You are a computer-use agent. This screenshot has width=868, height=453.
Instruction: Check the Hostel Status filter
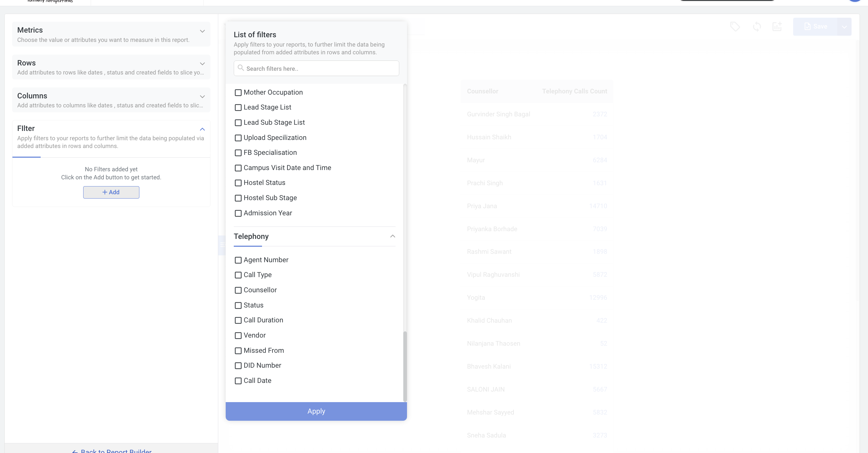click(238, 183)
